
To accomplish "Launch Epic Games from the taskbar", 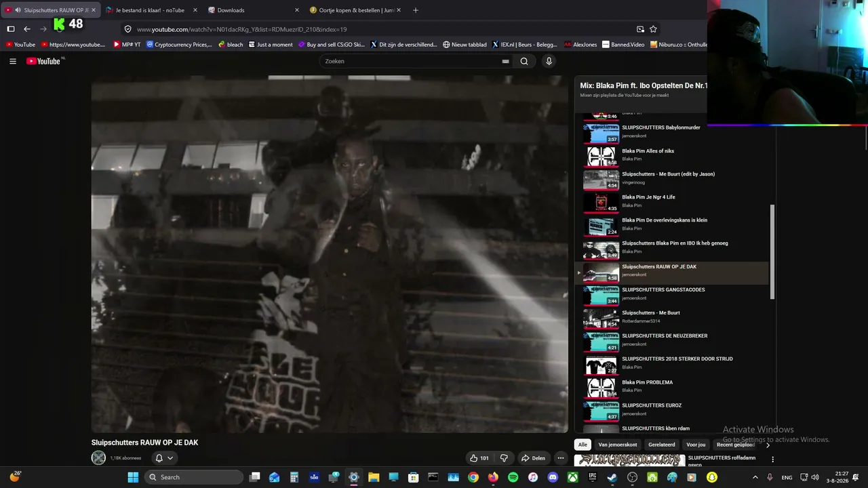I will point(593,477).
